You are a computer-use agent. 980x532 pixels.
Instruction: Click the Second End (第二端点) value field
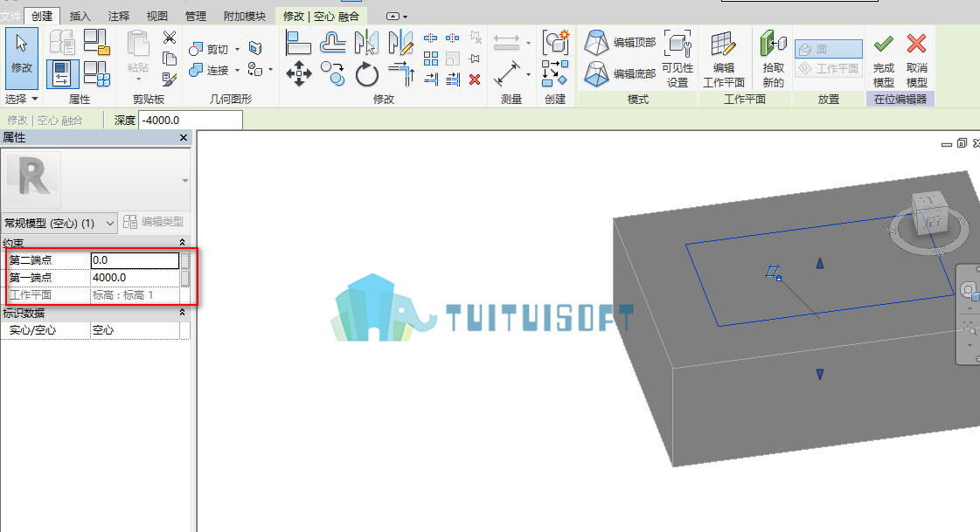click(135, 259)
